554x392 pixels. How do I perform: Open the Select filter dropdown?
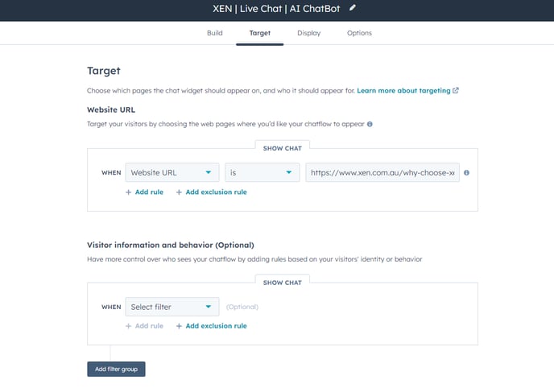[172, 307]
